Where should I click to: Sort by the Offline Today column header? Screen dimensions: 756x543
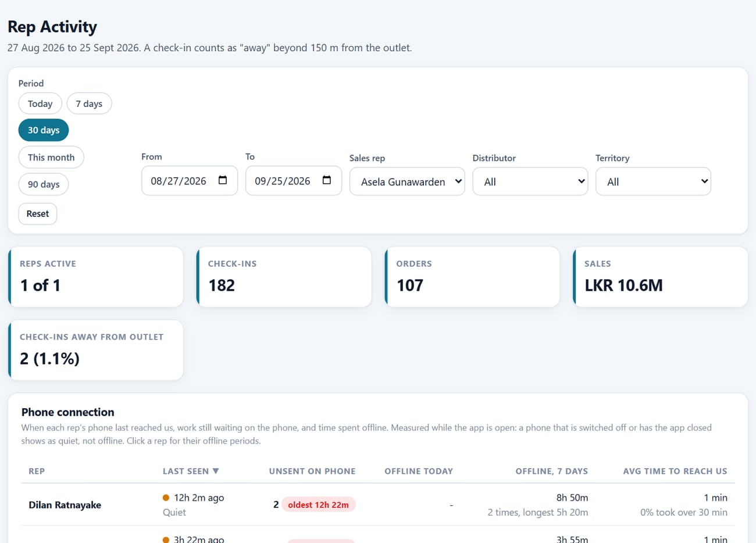(x=419, y=471)
